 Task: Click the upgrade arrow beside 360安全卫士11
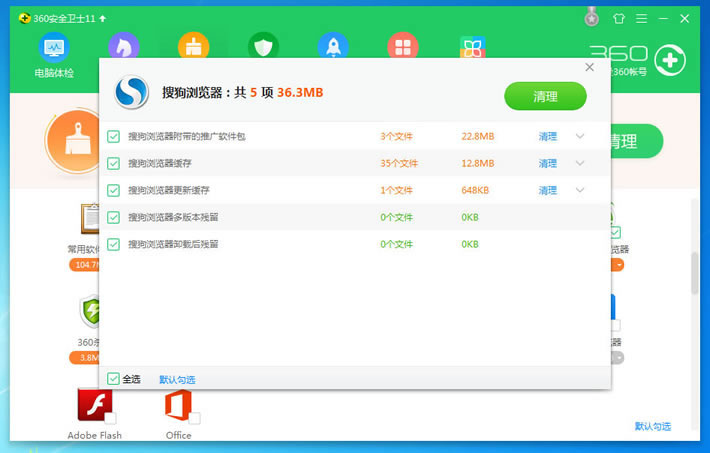[103, 19]
